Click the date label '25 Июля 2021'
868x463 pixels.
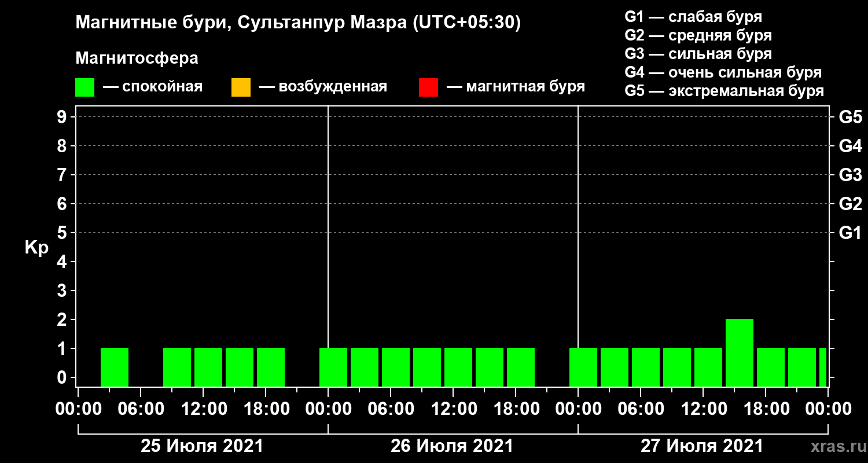coord(203,446)
